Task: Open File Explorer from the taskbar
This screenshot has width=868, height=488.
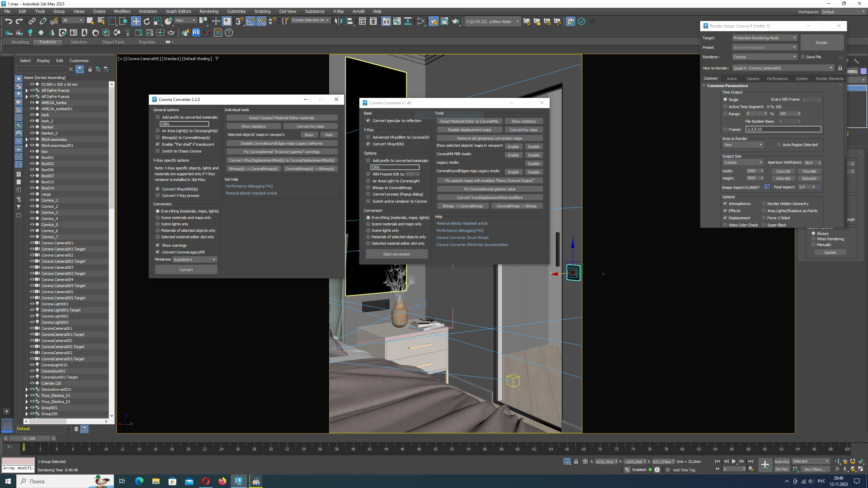Action: pos(156,481)
